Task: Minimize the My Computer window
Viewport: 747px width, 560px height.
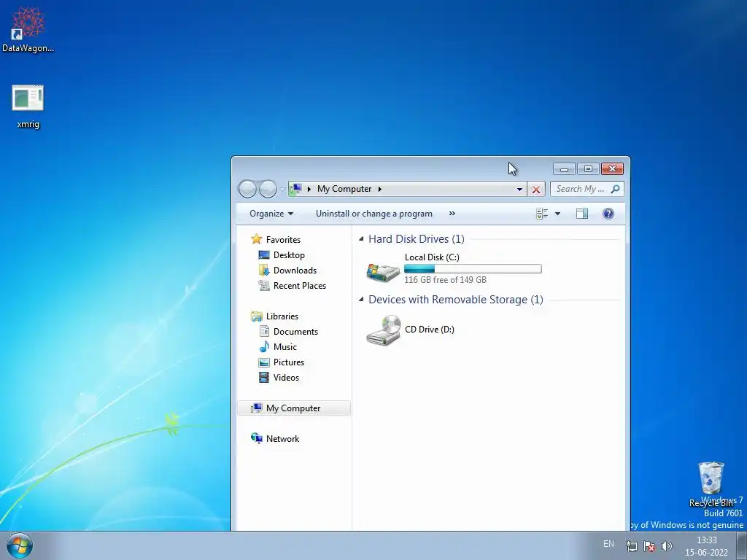Action: click(x=564, y=169)
